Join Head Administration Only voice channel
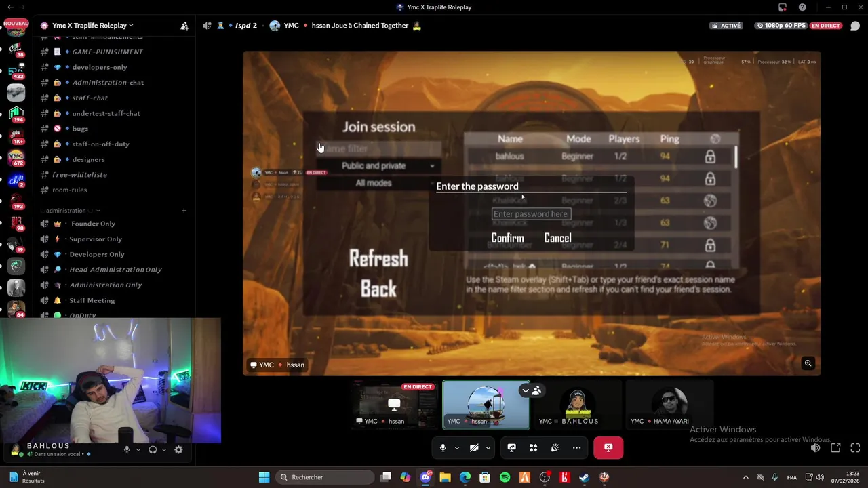Screen dimensions: 868x488 pos(114,270)
